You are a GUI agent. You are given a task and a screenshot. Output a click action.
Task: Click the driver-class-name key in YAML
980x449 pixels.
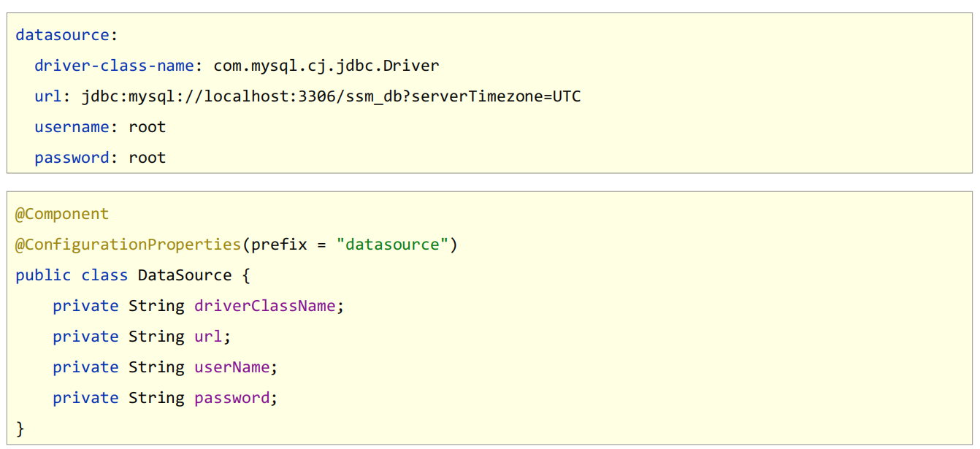pyautogui.click(x=113, y=66)
